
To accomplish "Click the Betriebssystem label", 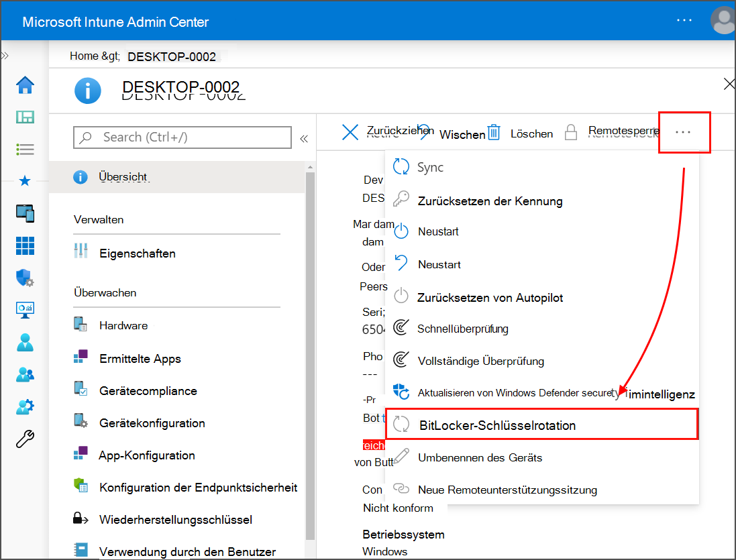I will click(x=404, y=535).
